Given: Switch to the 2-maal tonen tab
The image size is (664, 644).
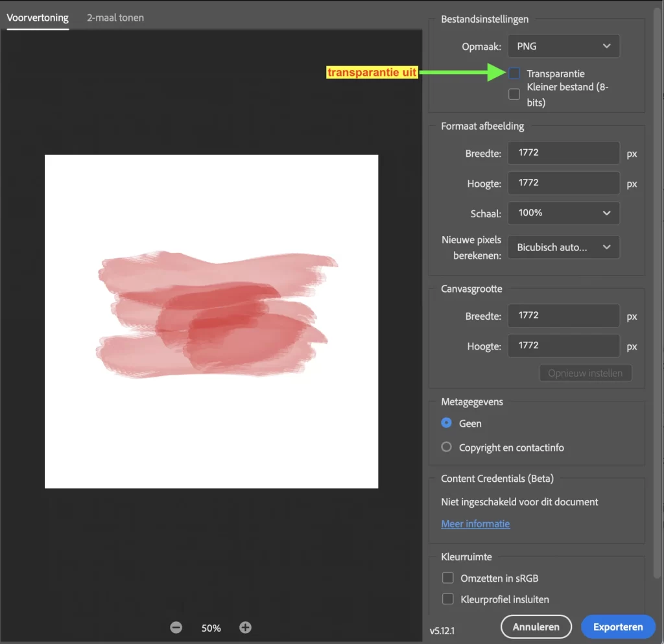Looking at the screenshot, I should click(115, 18).
